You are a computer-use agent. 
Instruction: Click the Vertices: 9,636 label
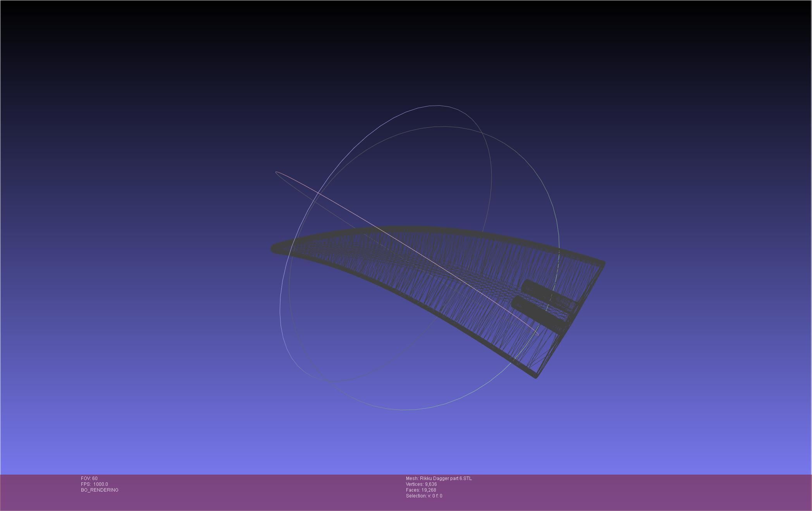pyautogui.click(x=421, y=484)
